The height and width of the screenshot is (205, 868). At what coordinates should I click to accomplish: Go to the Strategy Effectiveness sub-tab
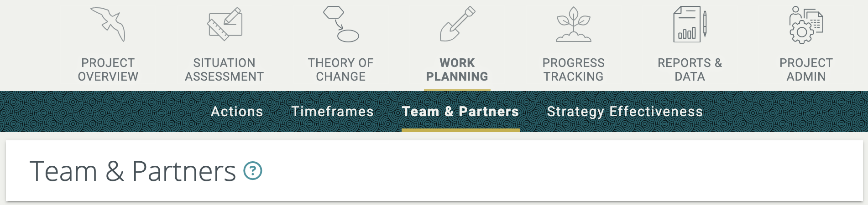click(x=625, y=112)
